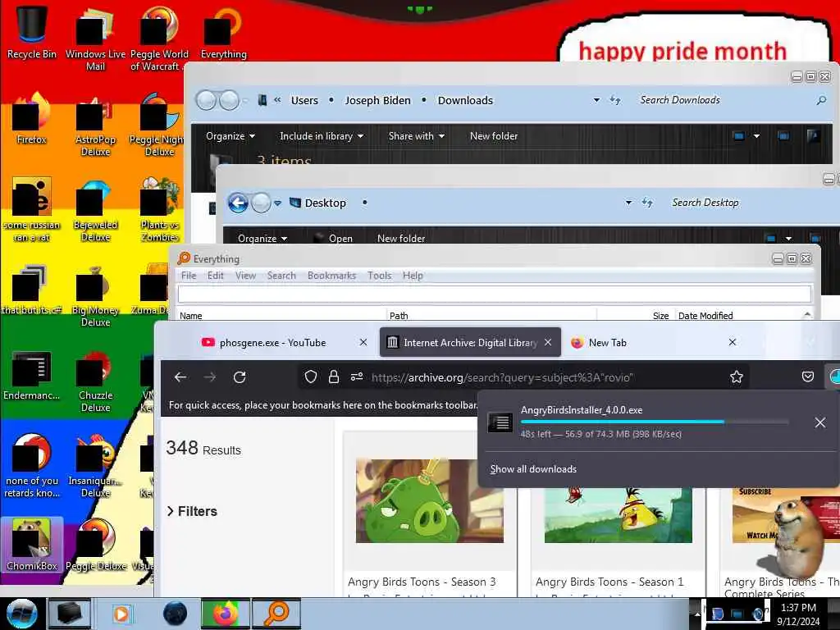The width and height of the screenshot is (840, 630).
Task: Open Organize dropdown in Downloads window
Action: pyautogui.click(x=231, y=136)
